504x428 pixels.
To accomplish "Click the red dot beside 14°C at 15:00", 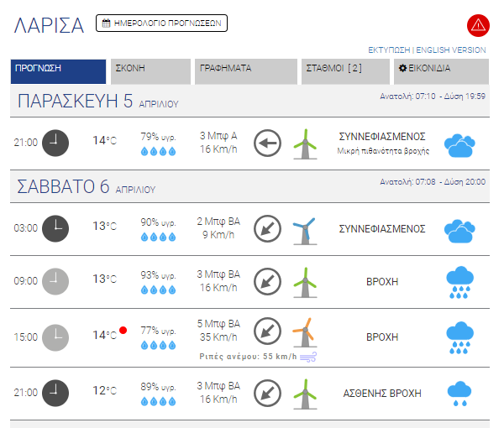I will coord(123,330).
